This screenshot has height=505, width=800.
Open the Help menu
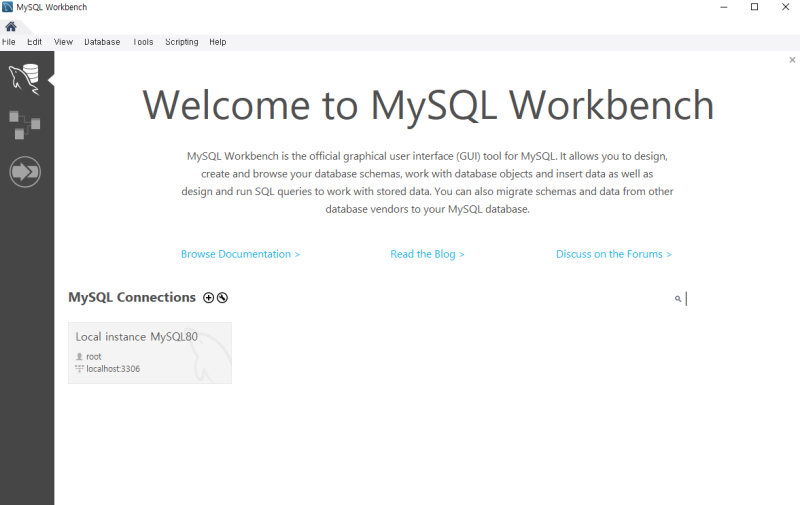click(217, 42)
